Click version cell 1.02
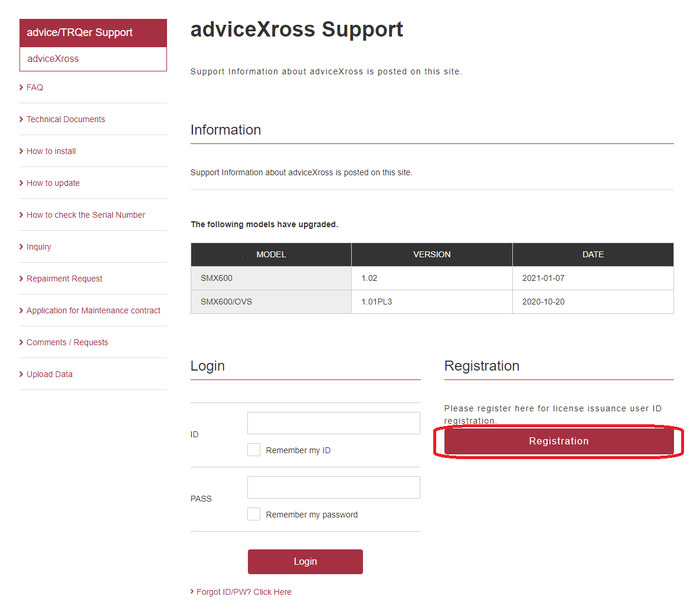The width and height of the screenshot is (700, 609). [431, 278]
